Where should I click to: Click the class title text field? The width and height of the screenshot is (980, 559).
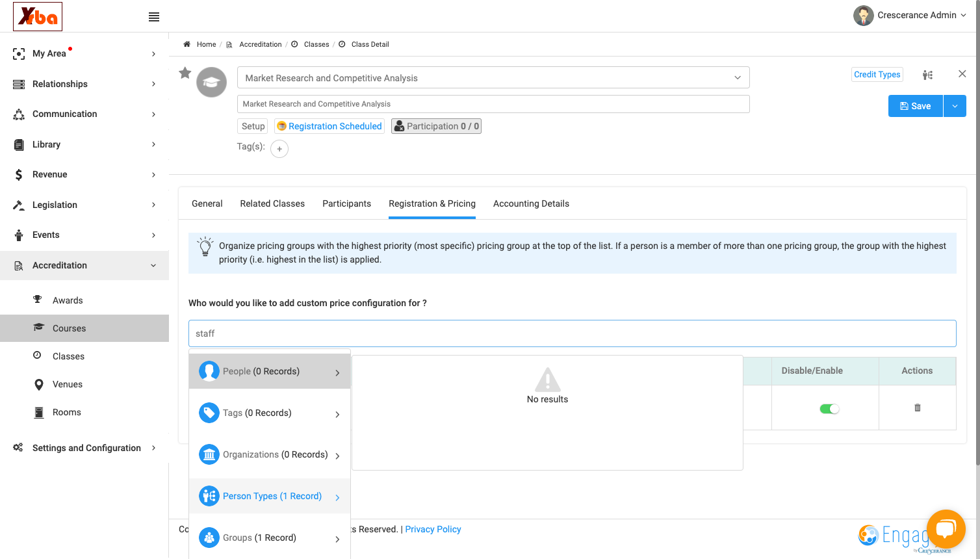[493, 104]
